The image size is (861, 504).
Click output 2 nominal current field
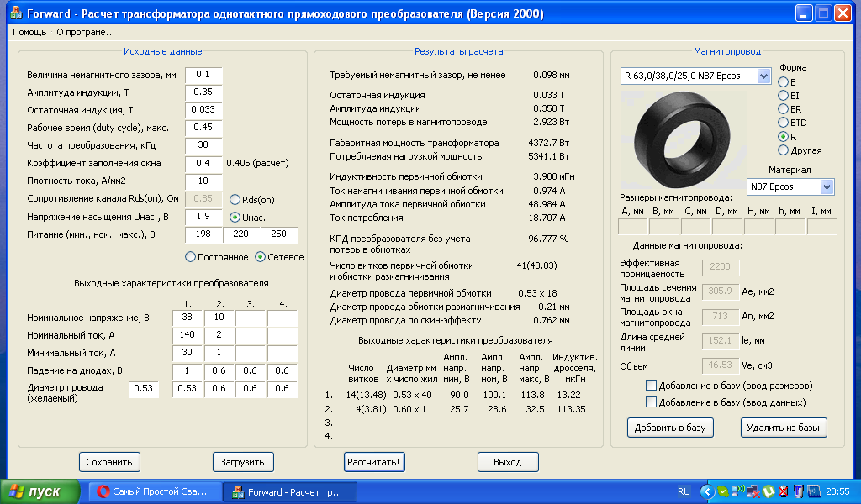click(219, 335)
